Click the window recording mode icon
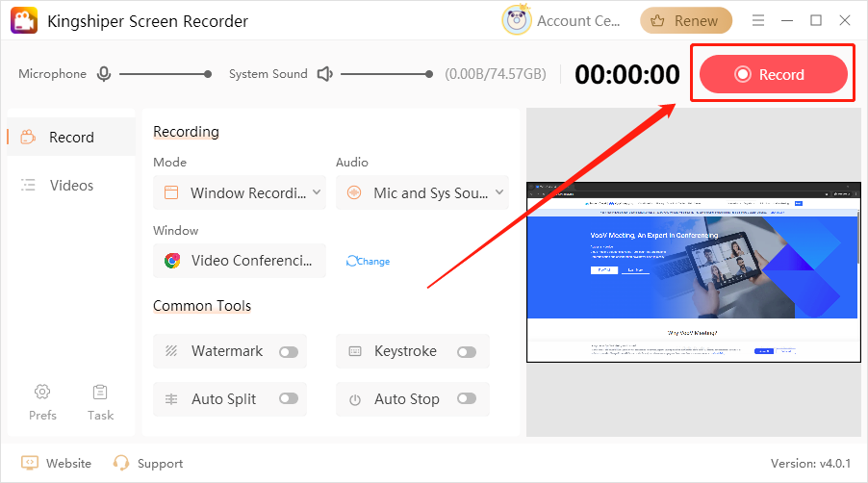 coord(171,192)
